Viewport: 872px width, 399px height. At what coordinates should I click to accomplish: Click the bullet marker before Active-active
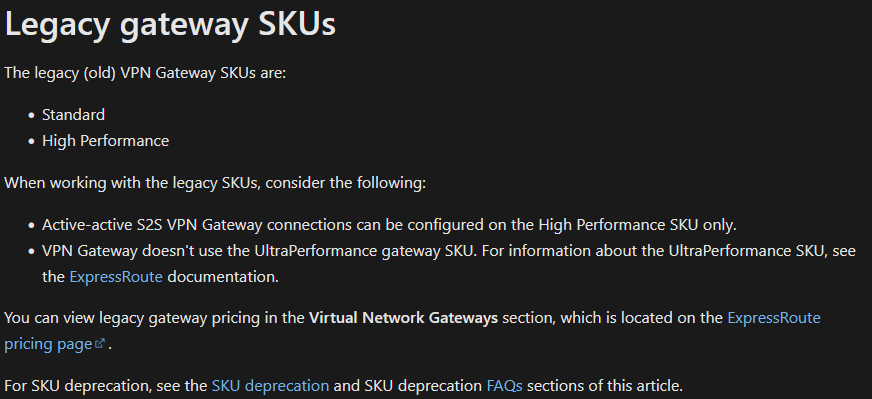click(x=31, y=226)
